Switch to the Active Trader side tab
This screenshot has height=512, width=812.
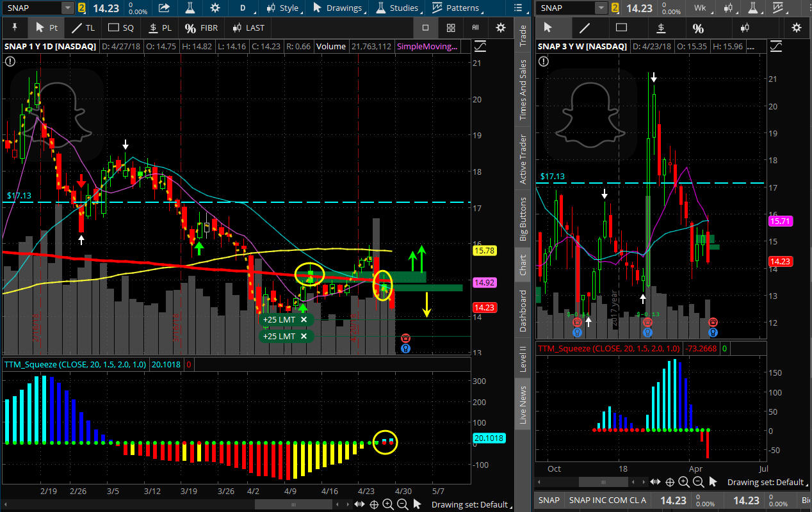[x=523, y=159]
